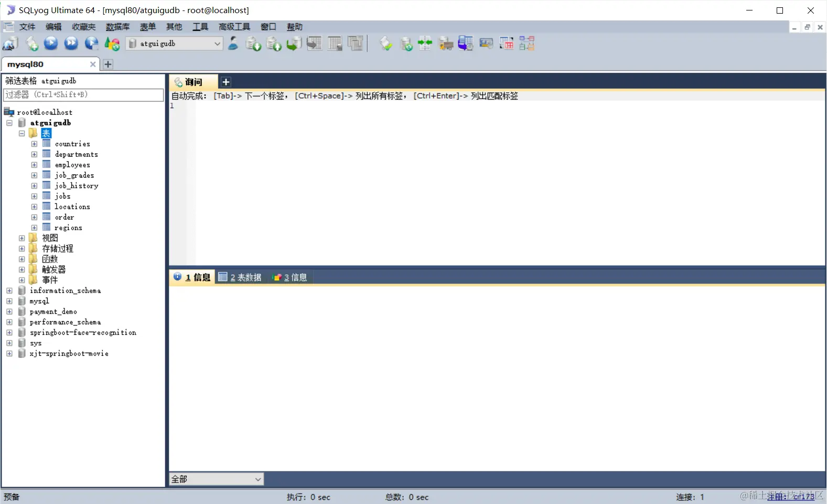Add a new query tab with plus

coord(226,82)
